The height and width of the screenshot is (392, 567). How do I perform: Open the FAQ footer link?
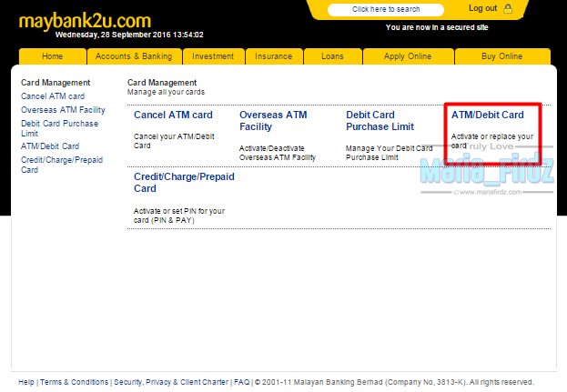pyautogui.click(x=241, y=382)
